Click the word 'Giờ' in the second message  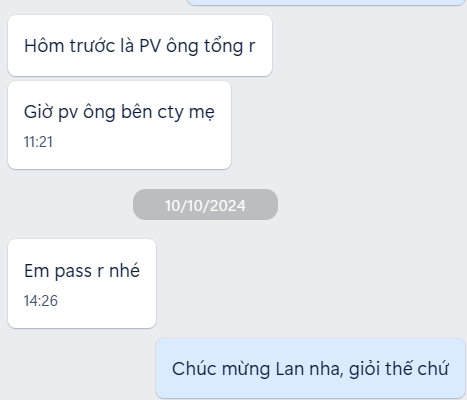tap(39, 112)
